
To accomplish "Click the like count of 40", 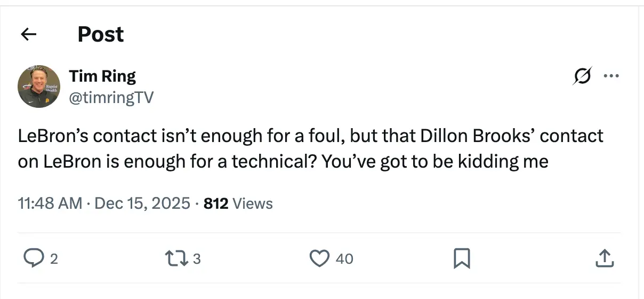I will click(344, 259).
